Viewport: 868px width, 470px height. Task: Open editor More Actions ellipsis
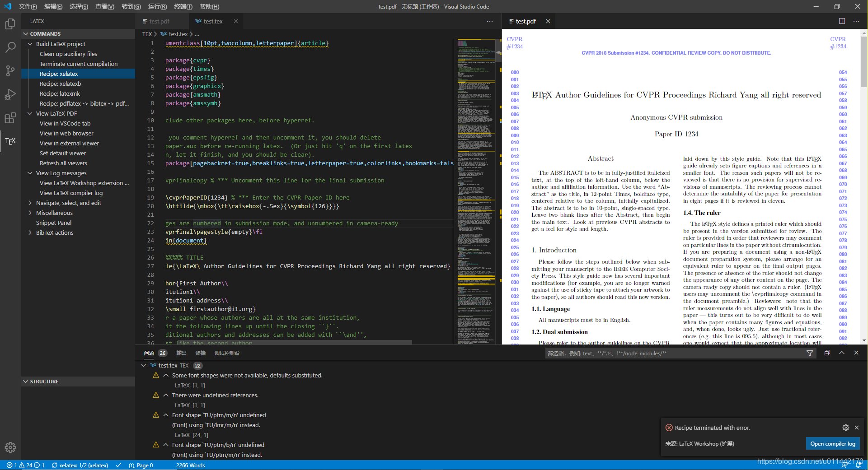click(490, 21)
